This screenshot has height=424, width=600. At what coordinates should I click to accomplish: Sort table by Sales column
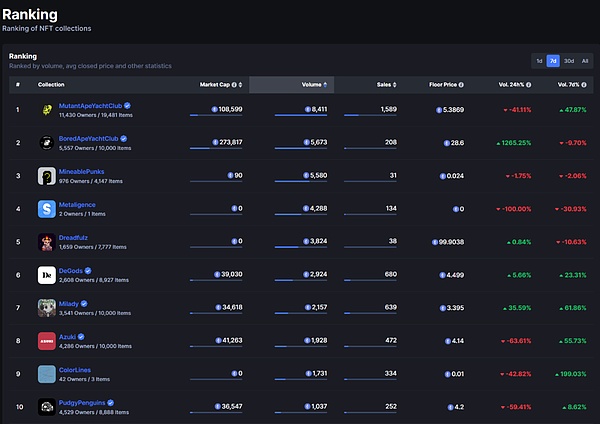384,85
